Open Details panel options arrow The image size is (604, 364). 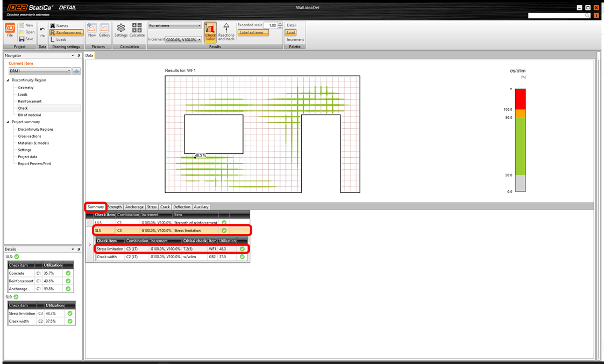click(73, 249)
